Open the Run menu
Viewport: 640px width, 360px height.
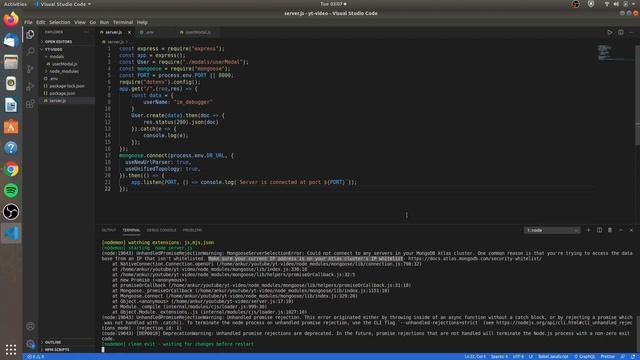pyautogui.click(x=104, y=22)
